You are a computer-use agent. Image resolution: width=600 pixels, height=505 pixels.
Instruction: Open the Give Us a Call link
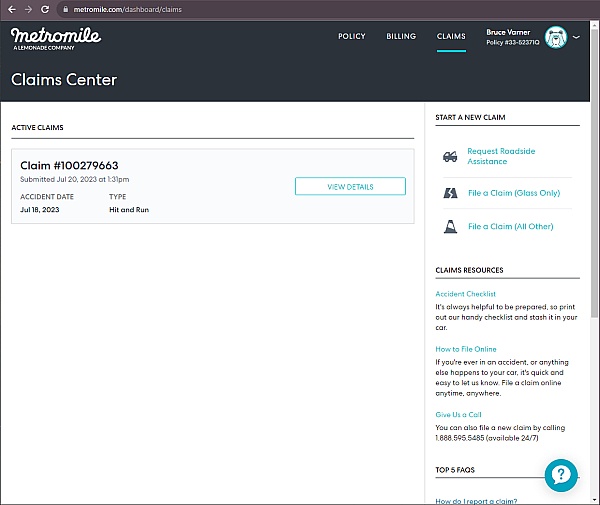(458, 414)
